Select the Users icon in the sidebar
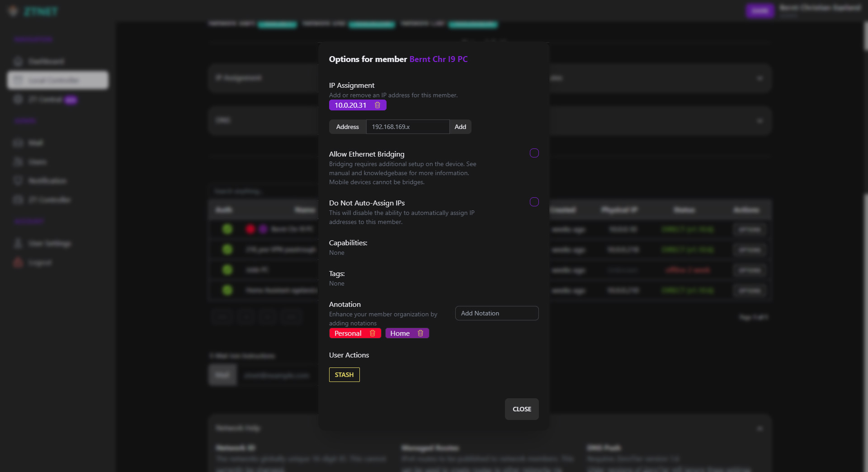The image size is (868, 472). pos(17,162)
